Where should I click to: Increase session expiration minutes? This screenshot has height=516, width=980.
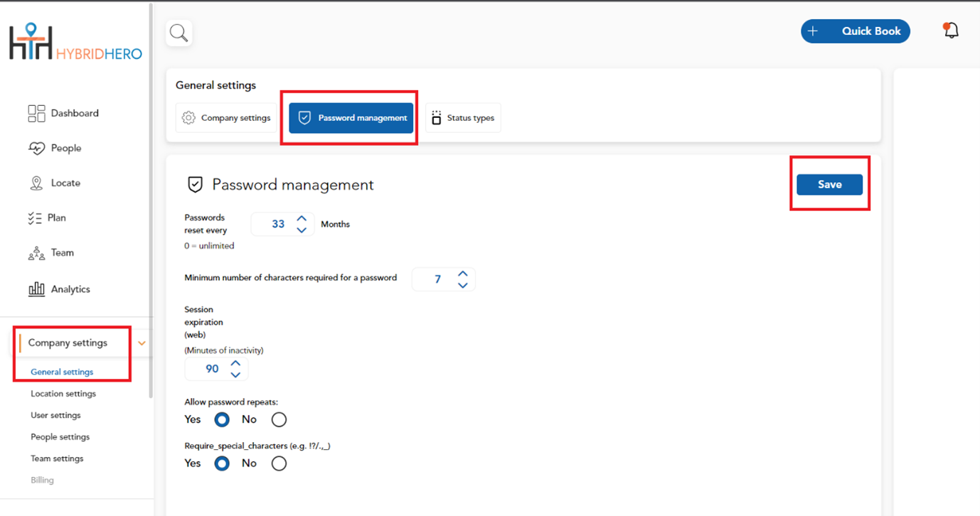[x=235, y=363]
